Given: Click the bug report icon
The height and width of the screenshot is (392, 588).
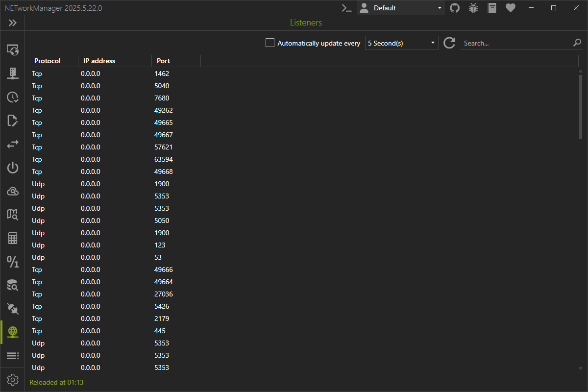Looking at the screenshot, I should click(473, 8).
